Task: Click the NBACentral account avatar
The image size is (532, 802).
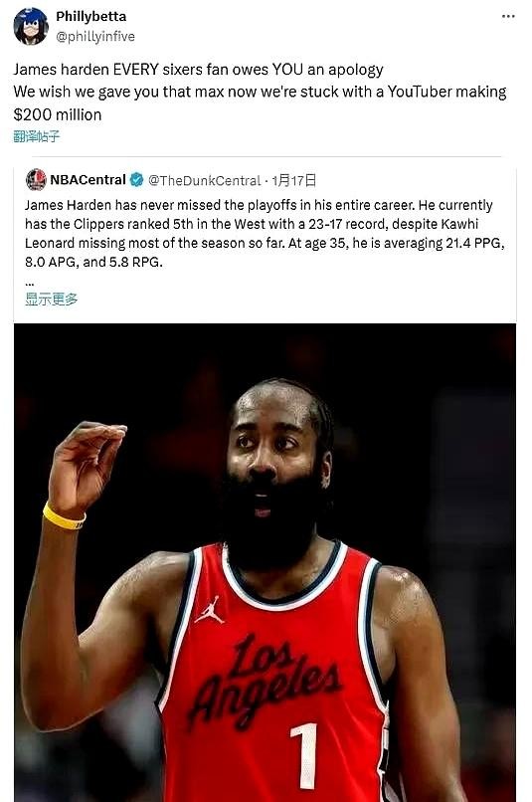Action: [36, 179]
